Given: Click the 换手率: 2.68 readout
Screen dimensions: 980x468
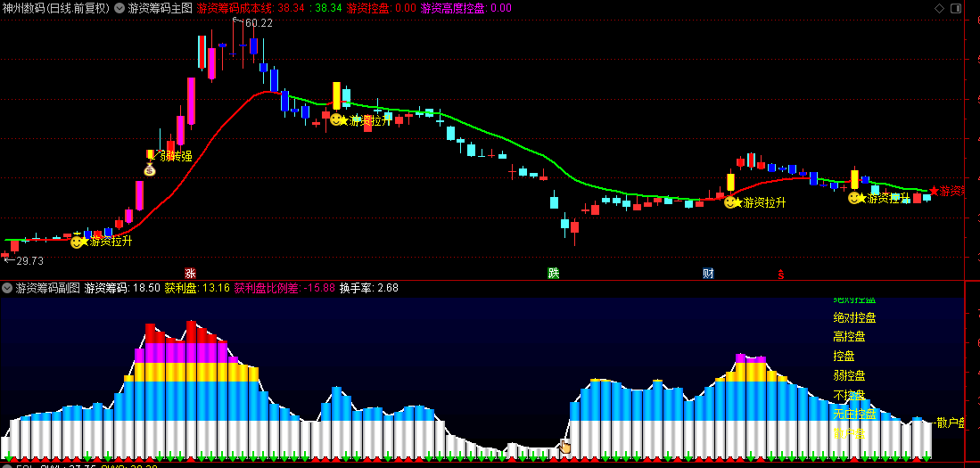Looking at the screenshot, I should [x=369, y=288].
